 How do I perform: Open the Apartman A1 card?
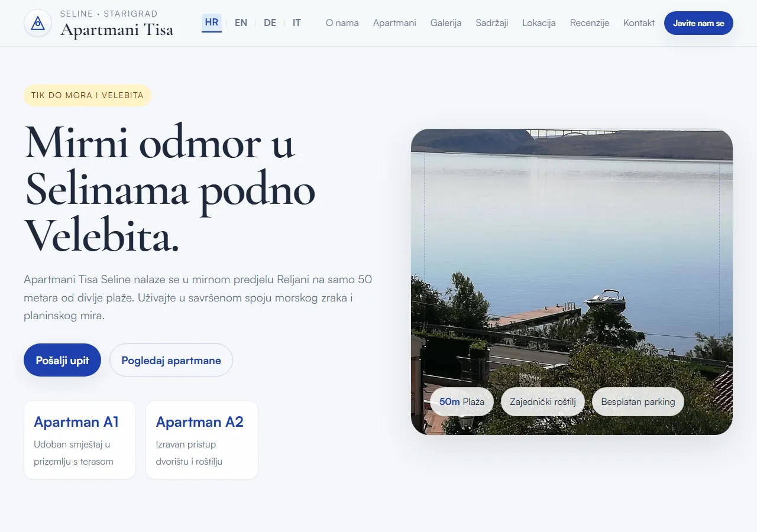coord(80,440)
